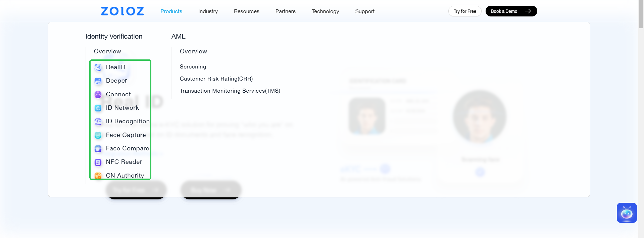Open the Products menu
The height and width of the screenshot is (238, 644).
pyautogui.click(x=171, y=11)
